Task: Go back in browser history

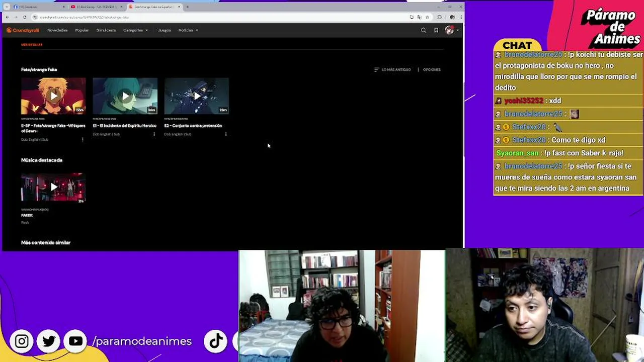Action: pos(7,17)
